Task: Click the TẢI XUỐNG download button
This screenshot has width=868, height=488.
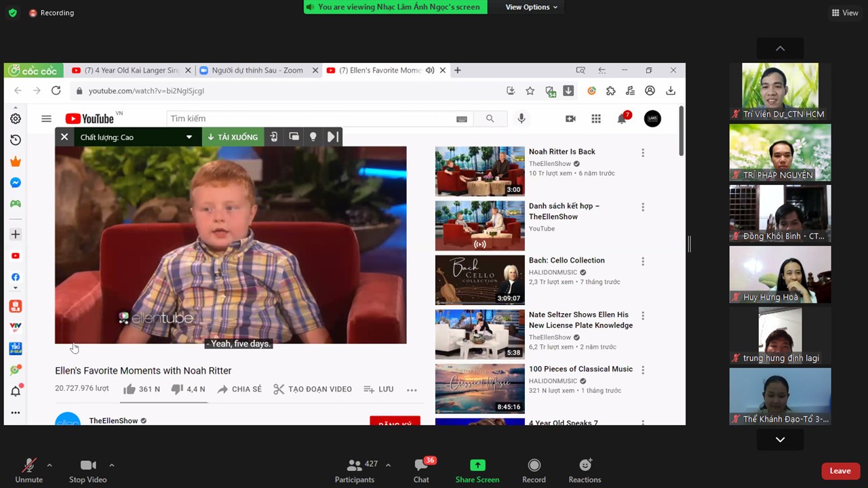Action: click(x=233, y=137)
